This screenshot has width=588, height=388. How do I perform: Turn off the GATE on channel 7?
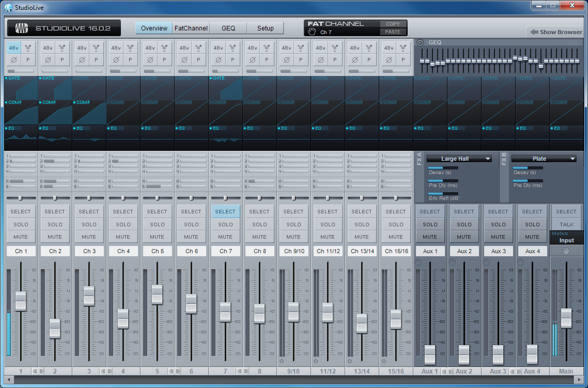tap(218, 78)
